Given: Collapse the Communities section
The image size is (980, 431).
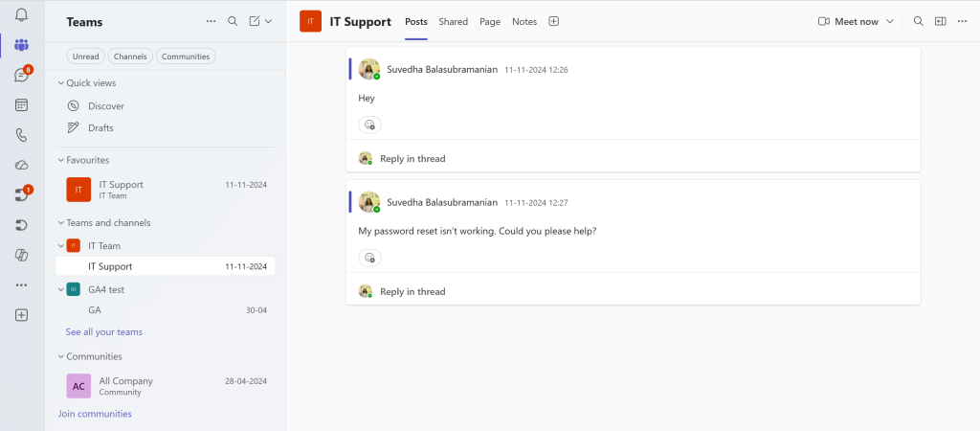Looking at the screenshot, I should click(61, 356).
